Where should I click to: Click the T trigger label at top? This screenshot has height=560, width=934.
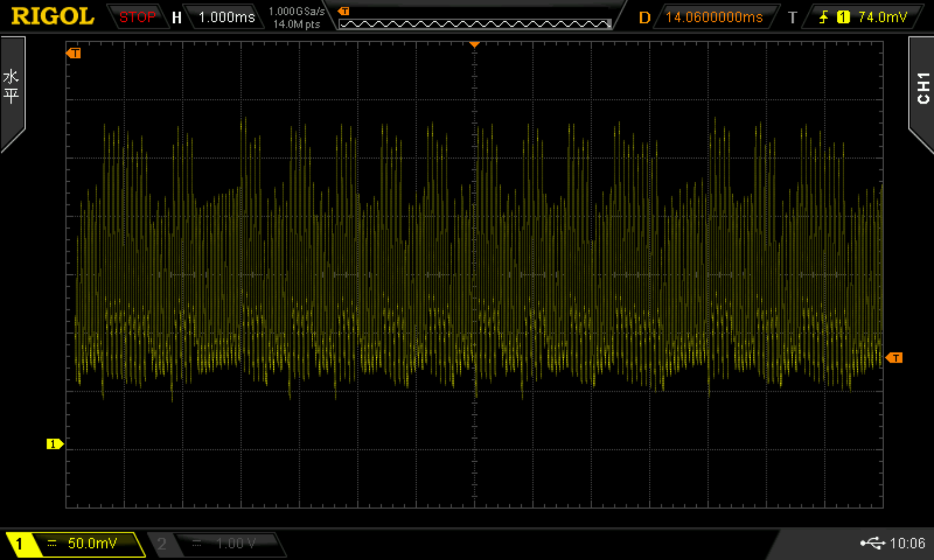click(792, 17)
